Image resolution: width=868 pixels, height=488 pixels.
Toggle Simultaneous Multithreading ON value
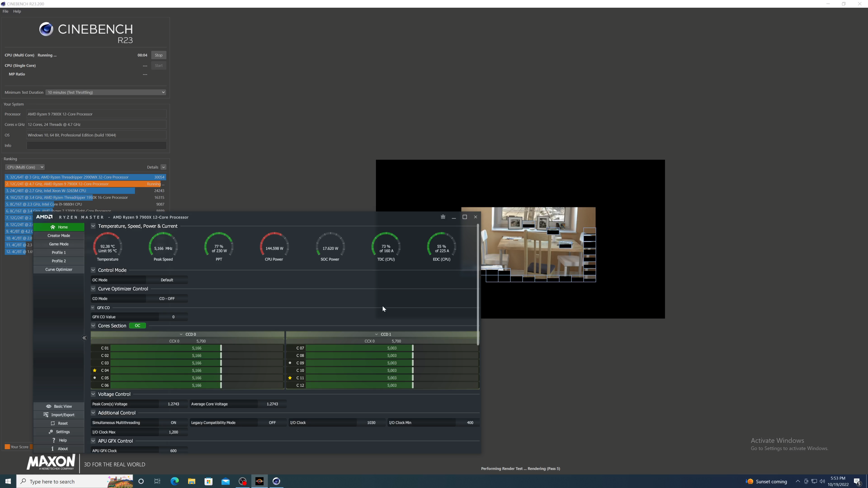(x=173, y=423)
